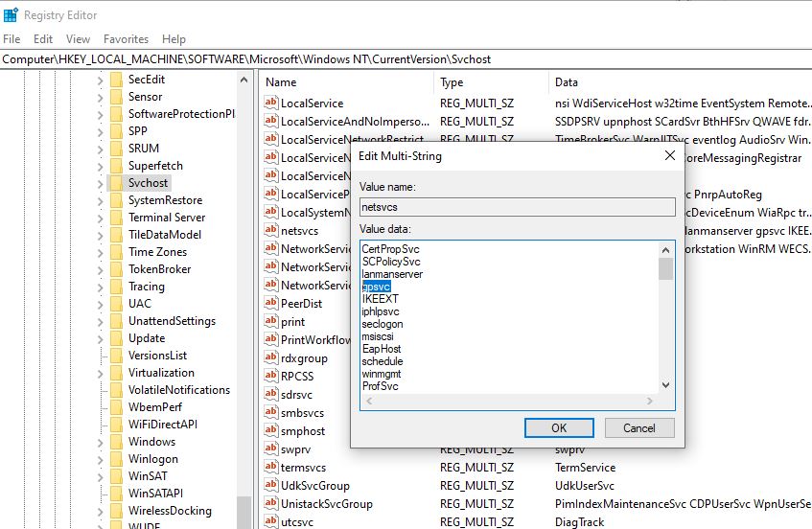Click the SecEdit folder icon
812x529 pixels.
click(117, 80)
